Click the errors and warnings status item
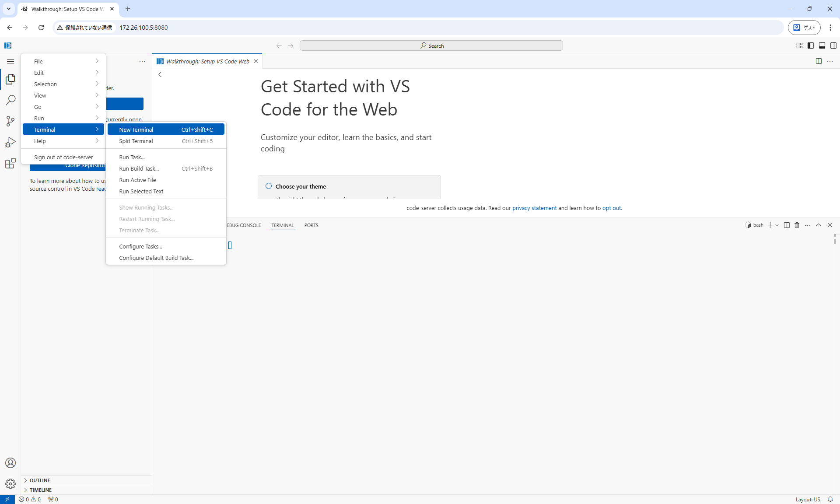Viewport: 840px width, 504px height. coord(30,499)
